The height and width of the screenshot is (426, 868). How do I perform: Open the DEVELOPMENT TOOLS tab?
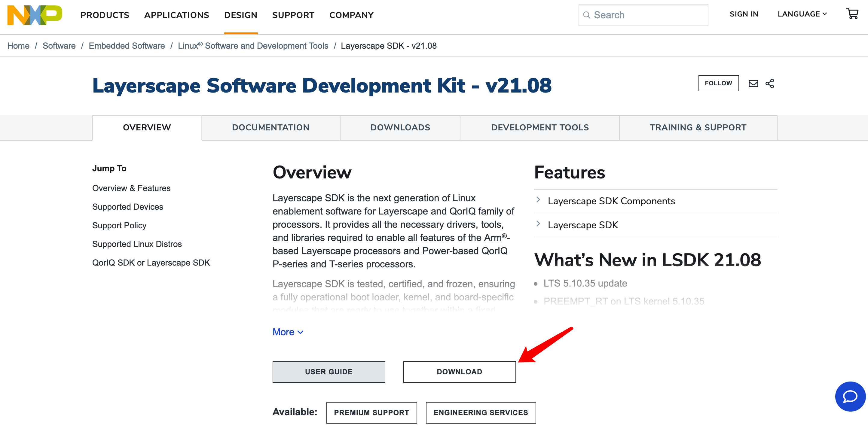click(x=540, y=128)
